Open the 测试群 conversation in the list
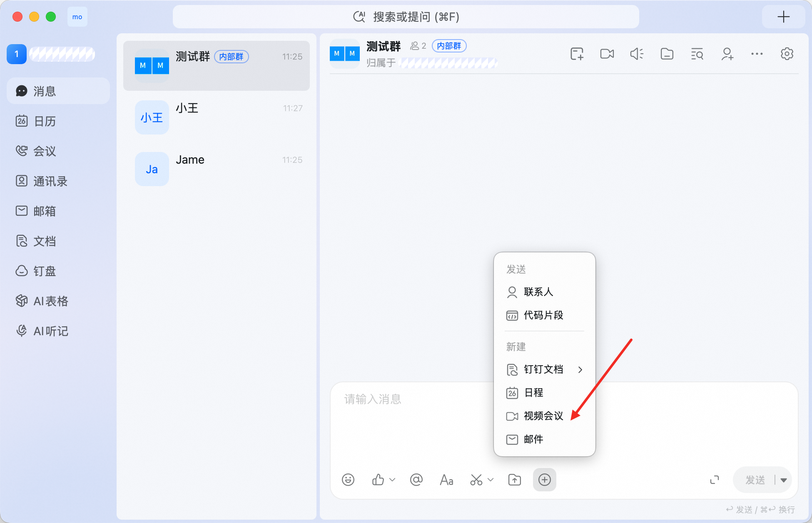 [217, 66]
